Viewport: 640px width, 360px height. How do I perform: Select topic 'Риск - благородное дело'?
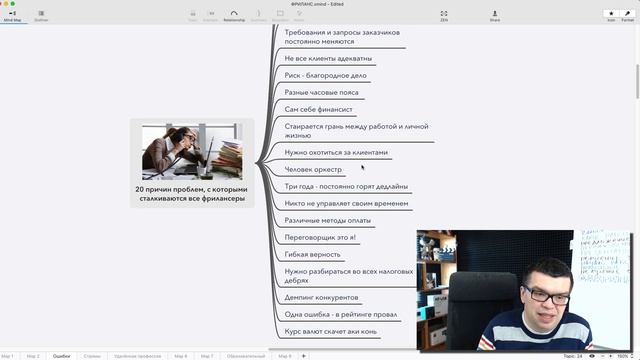tap(325, 76)
